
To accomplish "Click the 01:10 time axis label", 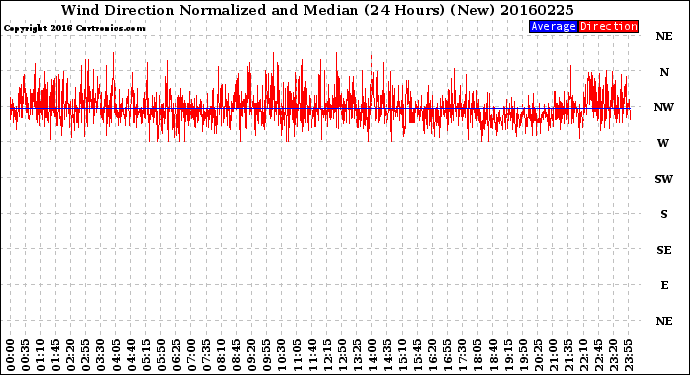I will click(40, 355).
